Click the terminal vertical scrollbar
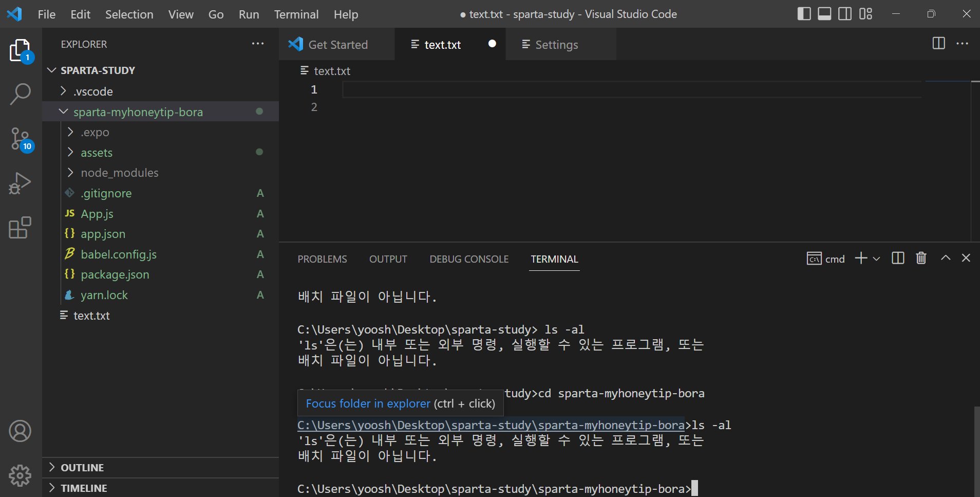Viewport: 980px width, 497px height. (976, 451)
